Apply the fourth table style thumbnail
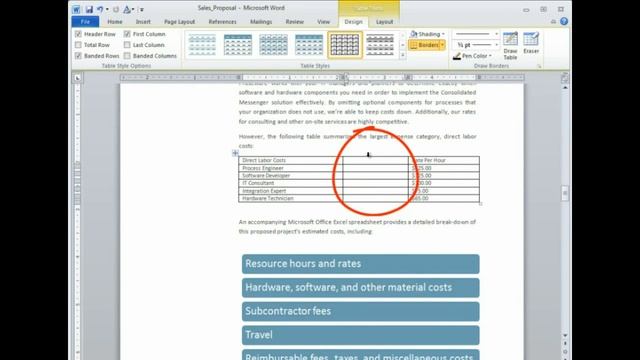 [x=309, y=45]
